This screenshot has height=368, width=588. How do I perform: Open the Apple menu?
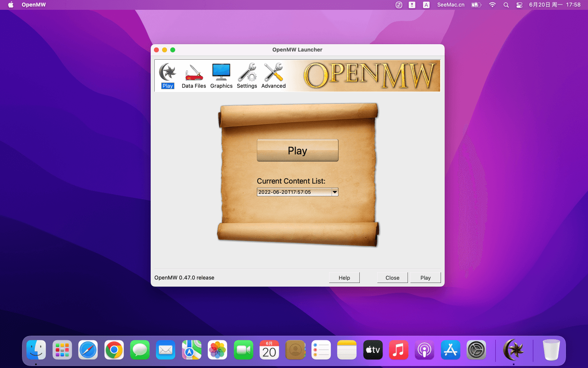pos(11,5)
